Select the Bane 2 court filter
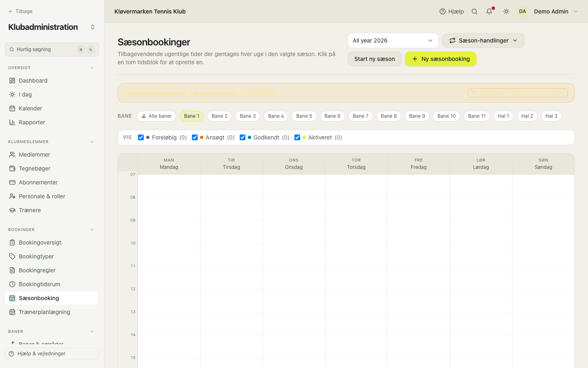This screenshot has width=588, height=368. (x=220, y=116)
